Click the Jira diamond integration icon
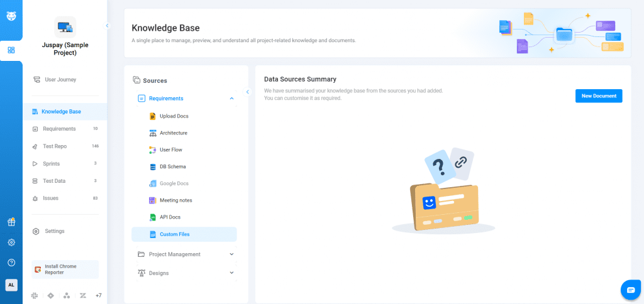 click(x=50, y=295)
